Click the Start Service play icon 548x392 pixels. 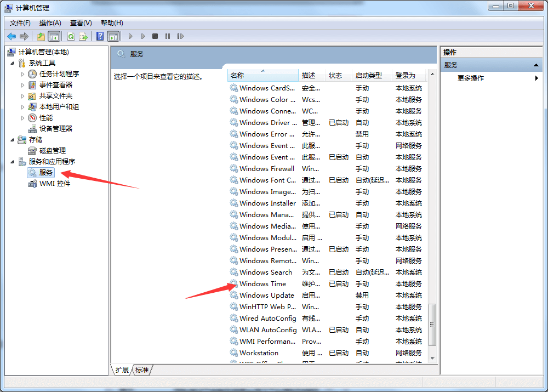[130, 36]
